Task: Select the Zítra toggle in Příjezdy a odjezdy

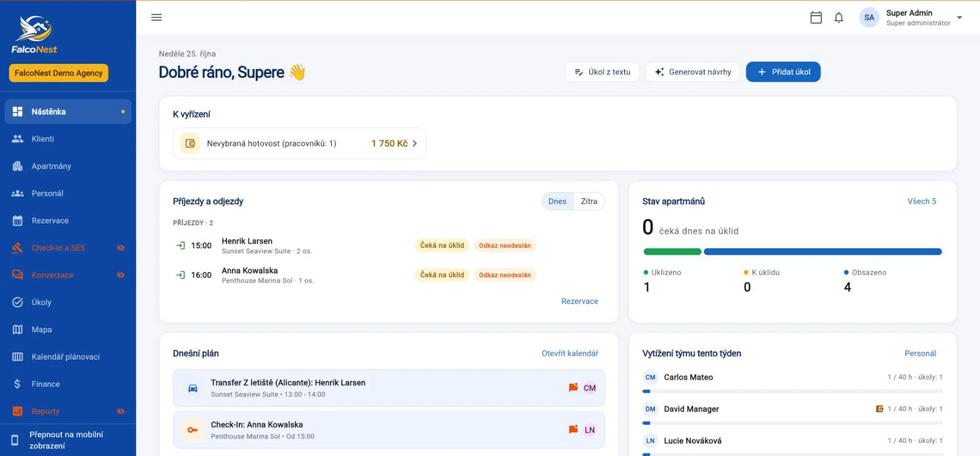Action: point(589,201)
